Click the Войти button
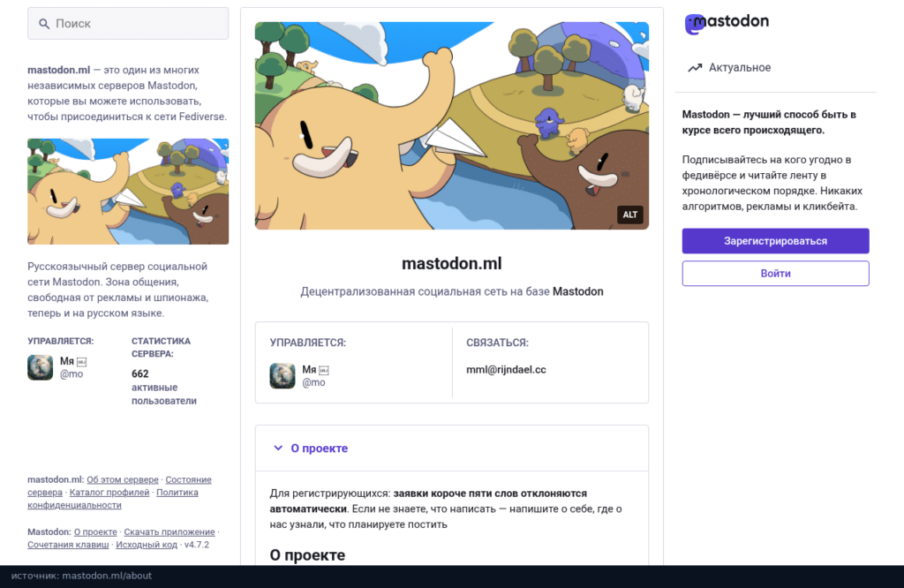Screen dimensions: 904x588 pyautogui.click(x=775, y=273)
